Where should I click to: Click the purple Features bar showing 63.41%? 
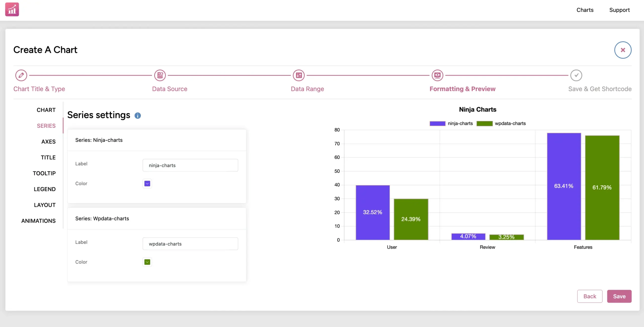pyautogui.click(x=564, y=186)
